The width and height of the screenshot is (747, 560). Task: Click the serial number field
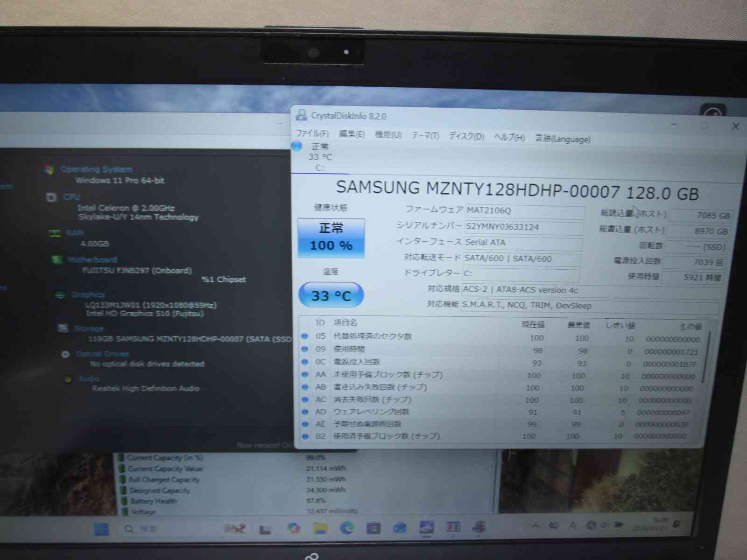click(523, 227)
